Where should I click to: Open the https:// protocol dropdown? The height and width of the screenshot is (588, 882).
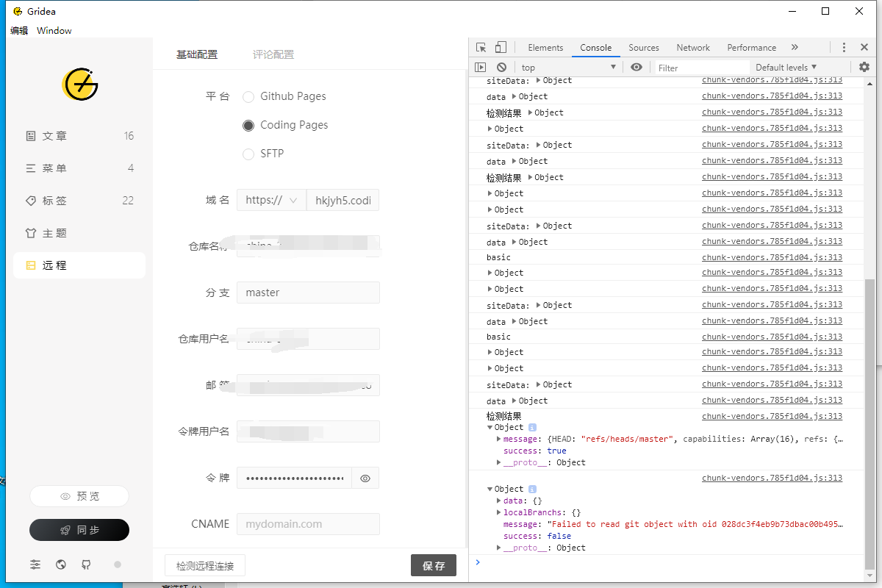[x=271, y=199]
